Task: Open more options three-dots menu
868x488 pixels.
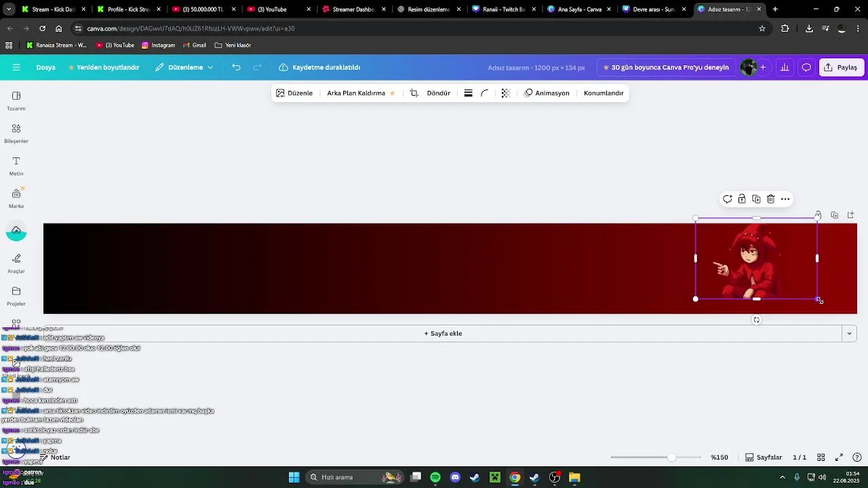Action: (785, 199)
